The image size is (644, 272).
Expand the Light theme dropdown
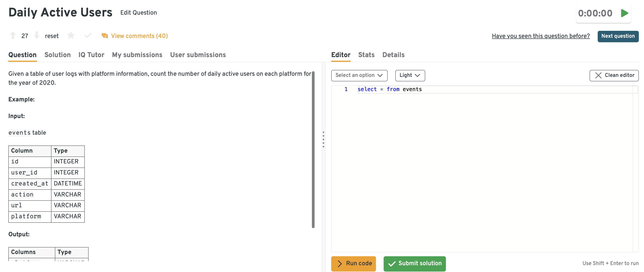coord(410,76)
